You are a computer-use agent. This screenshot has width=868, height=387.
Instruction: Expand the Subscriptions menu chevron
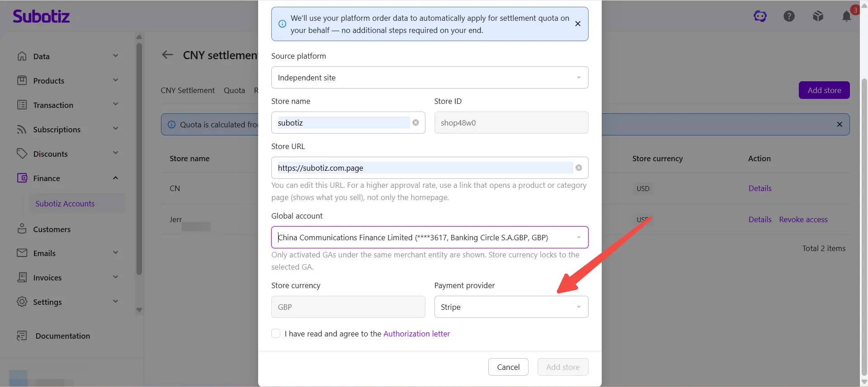[115, 129]
